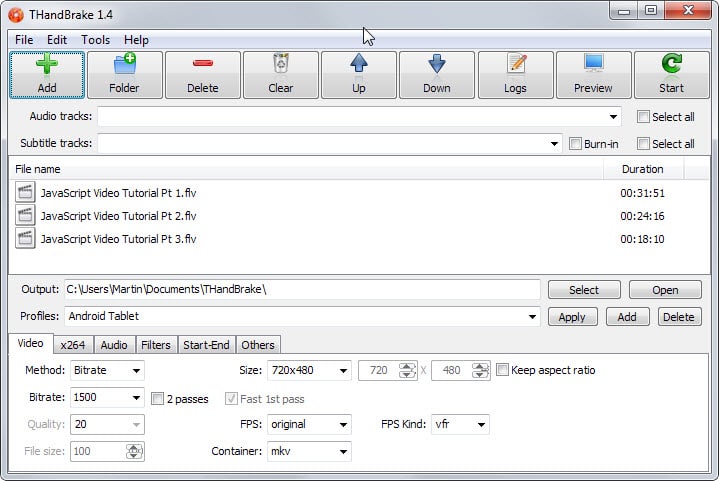Open the Method dropdown set to Bitrate
719x481 pixels.
pyautogui.click(x=107, y=370)
